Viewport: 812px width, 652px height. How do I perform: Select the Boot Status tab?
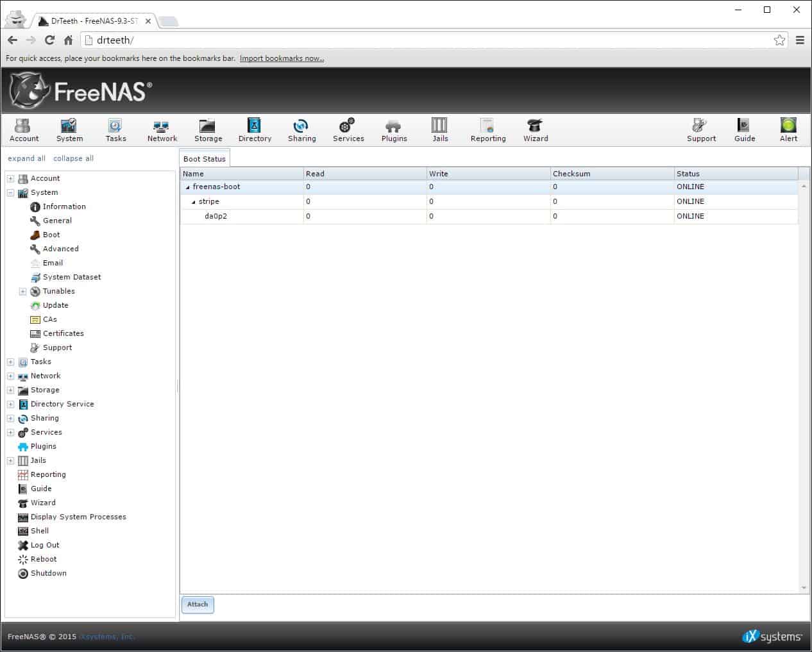click(205, 158)
